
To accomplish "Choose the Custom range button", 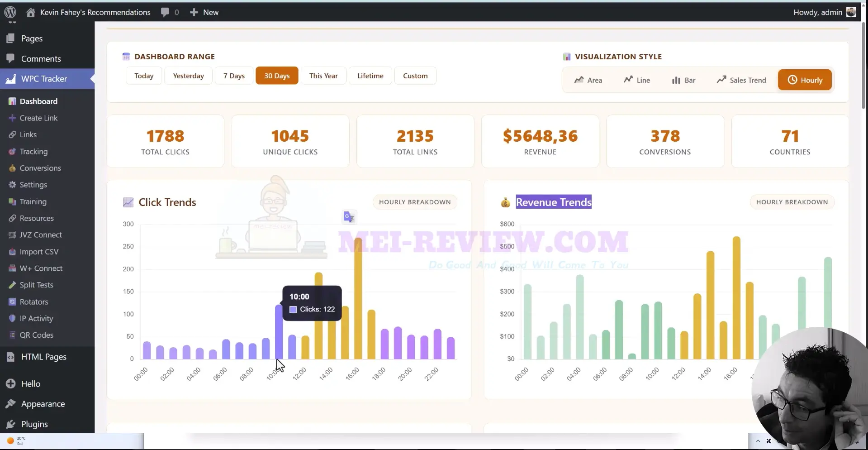I will [x=415, y=76].
